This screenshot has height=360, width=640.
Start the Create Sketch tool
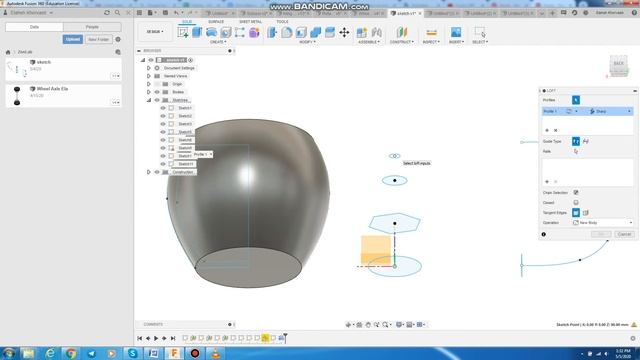coord(183,32)
